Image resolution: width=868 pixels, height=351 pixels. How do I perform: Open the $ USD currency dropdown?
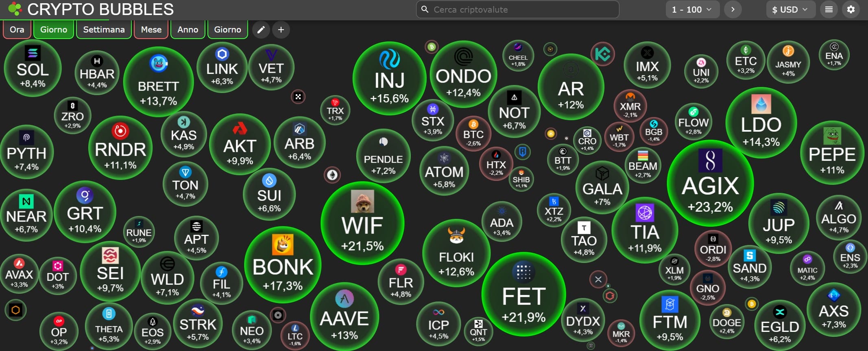click(791, 9)
